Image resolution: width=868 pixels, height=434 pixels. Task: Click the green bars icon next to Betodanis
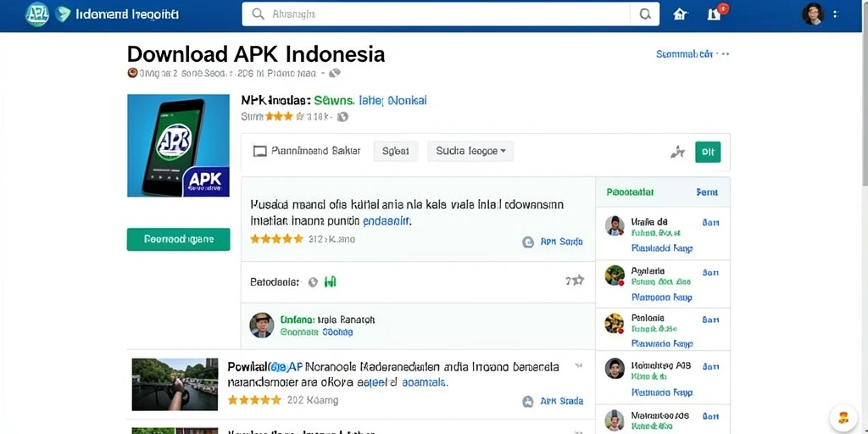coord(330,282)
